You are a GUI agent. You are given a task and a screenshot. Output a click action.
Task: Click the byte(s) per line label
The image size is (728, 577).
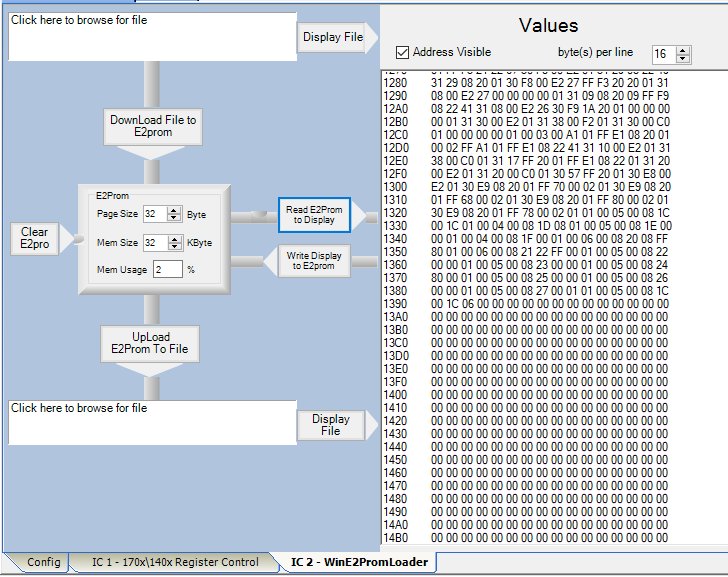click(595, 52)
